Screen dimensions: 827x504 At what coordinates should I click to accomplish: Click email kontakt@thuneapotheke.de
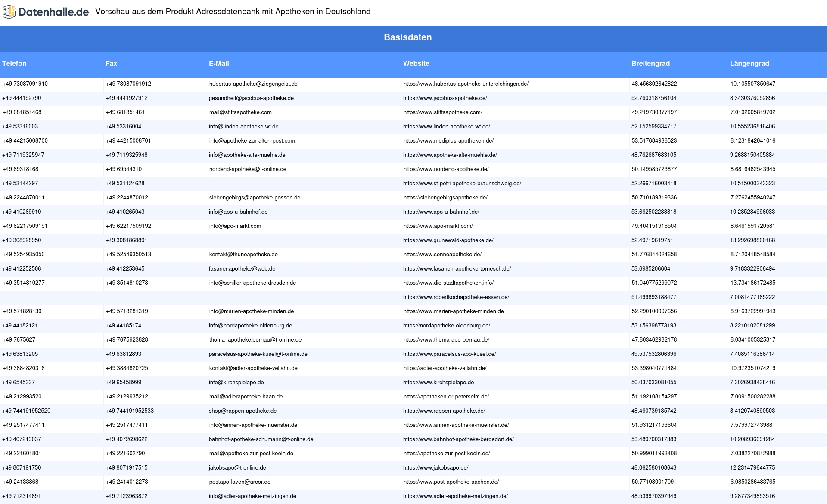(x=243, y=255)
